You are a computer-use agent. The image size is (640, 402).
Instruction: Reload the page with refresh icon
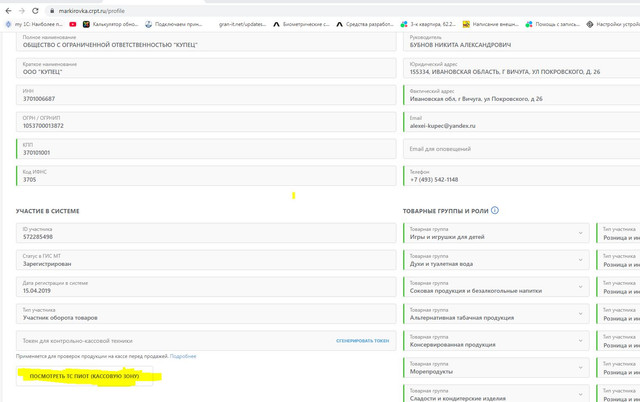point(36,11)
